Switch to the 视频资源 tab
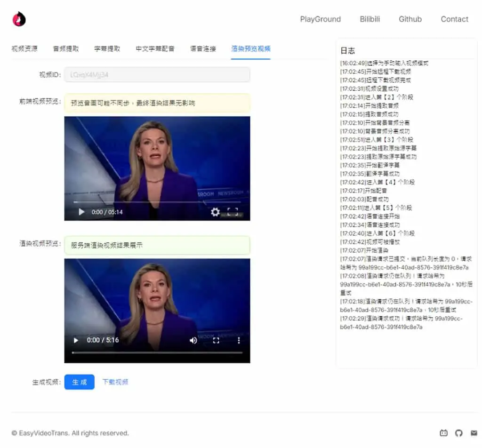This screenshot has width=482, height=448. tap(24, 48)
